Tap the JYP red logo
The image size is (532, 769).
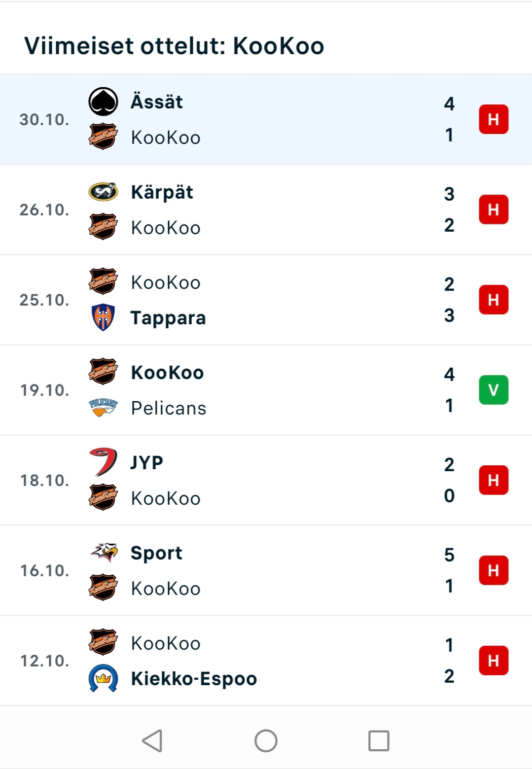[x=103, y=462]
